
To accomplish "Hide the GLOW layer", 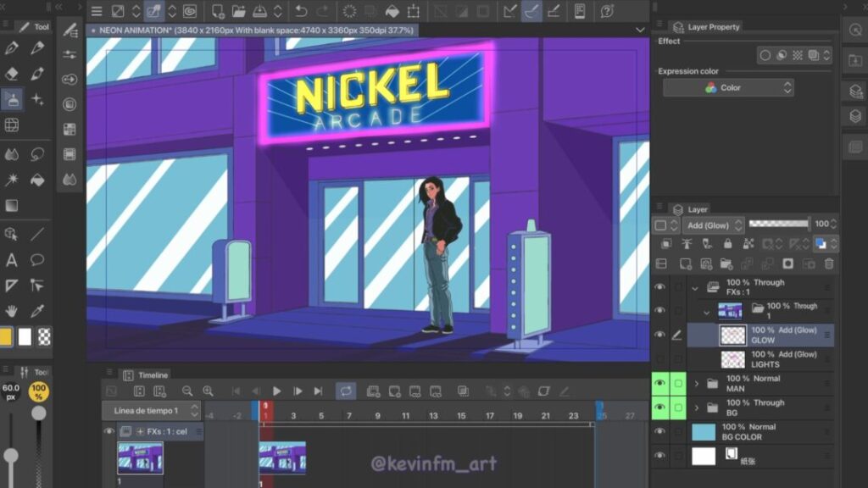I will 659,335.
